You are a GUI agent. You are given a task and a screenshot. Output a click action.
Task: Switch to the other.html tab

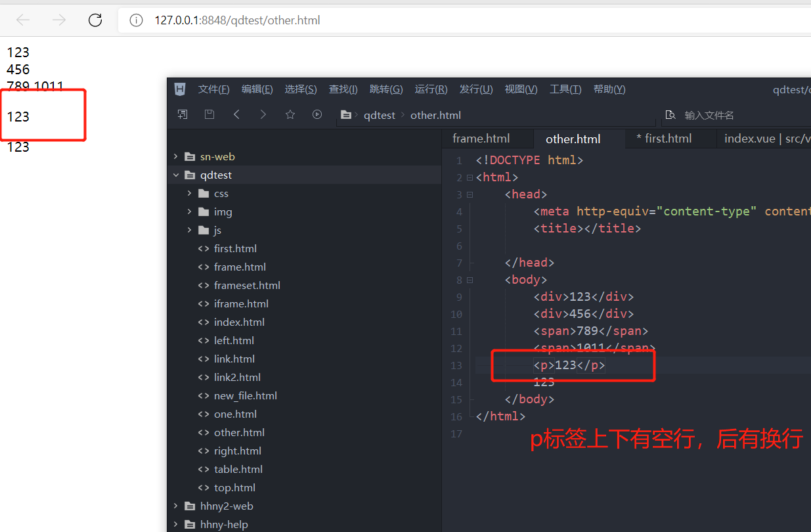(x=573, y=139)
